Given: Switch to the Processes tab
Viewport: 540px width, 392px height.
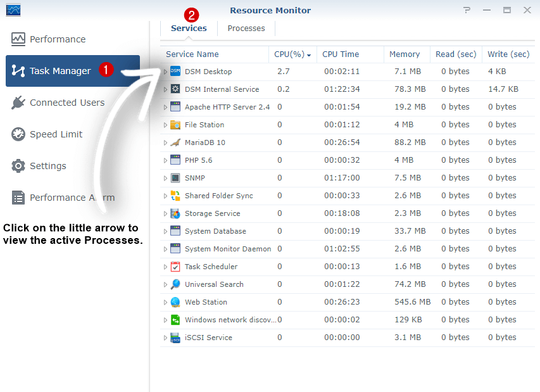Looking at the screenshot, I should (x=246, y=28).
